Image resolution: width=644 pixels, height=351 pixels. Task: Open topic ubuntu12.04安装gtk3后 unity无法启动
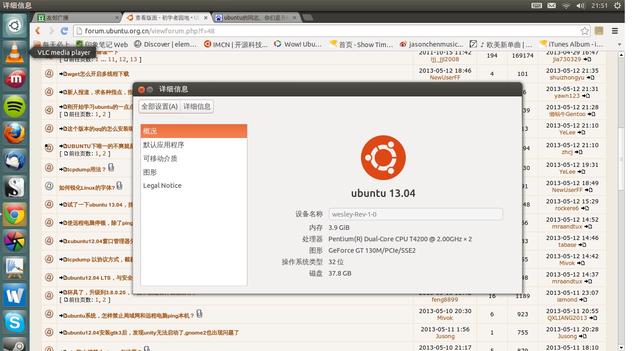click(153, 333)
